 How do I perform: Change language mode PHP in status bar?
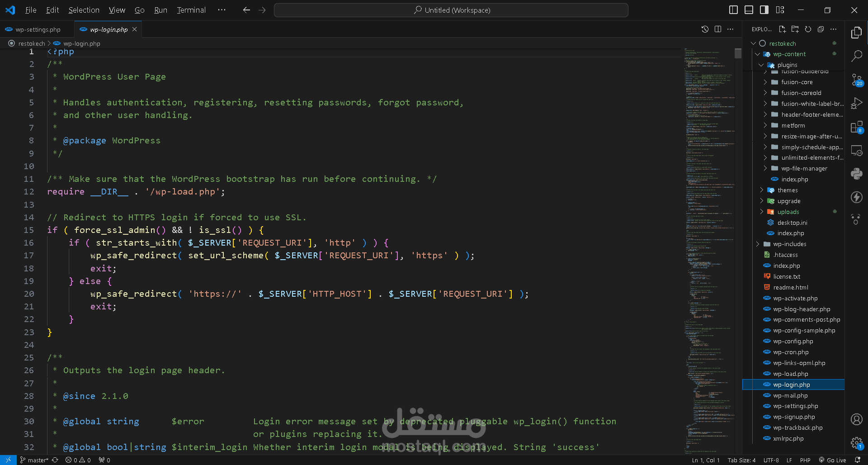tap(805, 460)
